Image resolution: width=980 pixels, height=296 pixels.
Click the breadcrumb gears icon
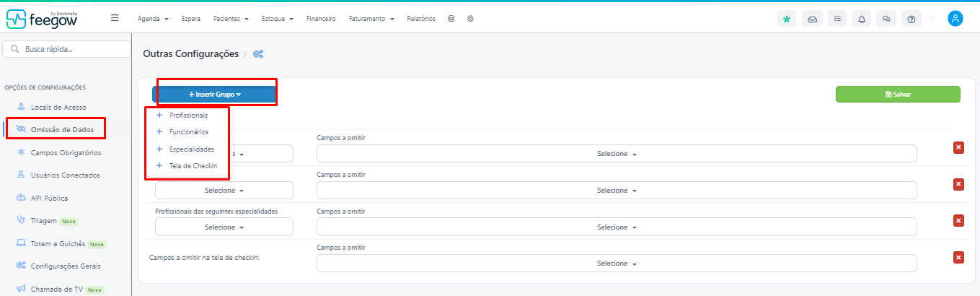point(258,54)
